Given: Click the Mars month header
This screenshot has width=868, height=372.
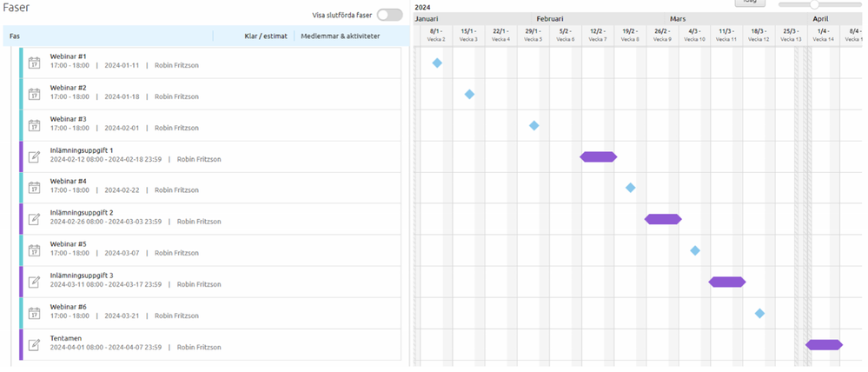Looking at the screenshot, I should coord(678,19).
